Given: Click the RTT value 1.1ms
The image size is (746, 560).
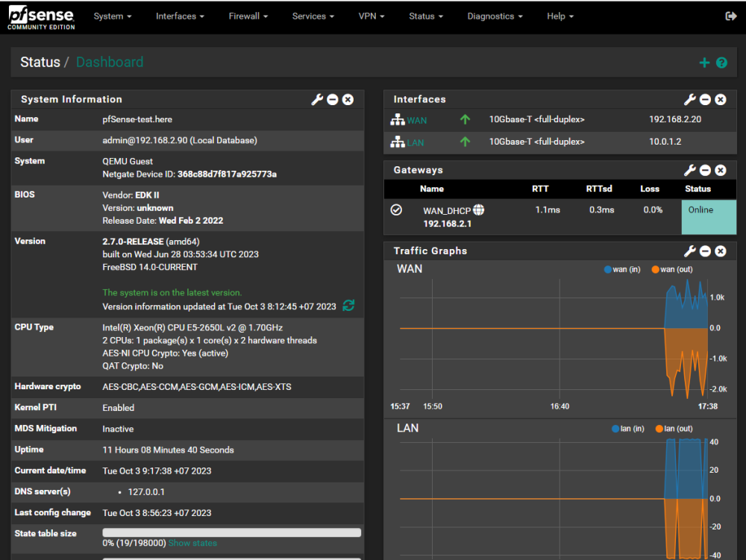Looking at the screenshot, I should click(x=548, y=210).
